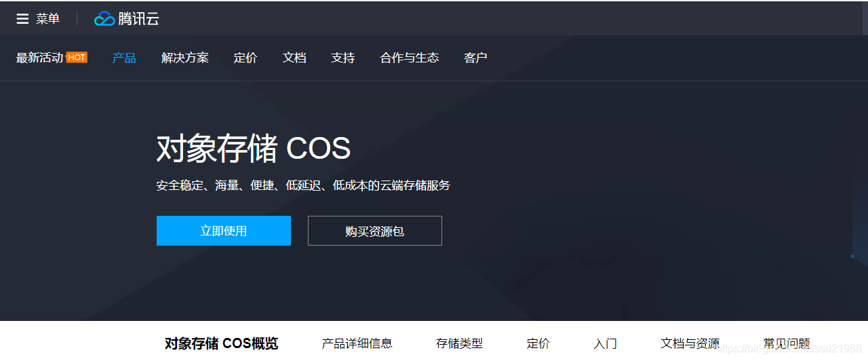868x361 pixels.
Task: Open the 解决方案 menu
Action: [x=185, y=58]
